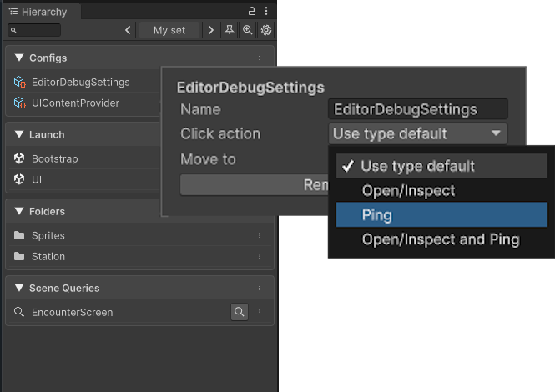
Task: Click the Bootstrap scene icon
Action: (x=19, y=158)
